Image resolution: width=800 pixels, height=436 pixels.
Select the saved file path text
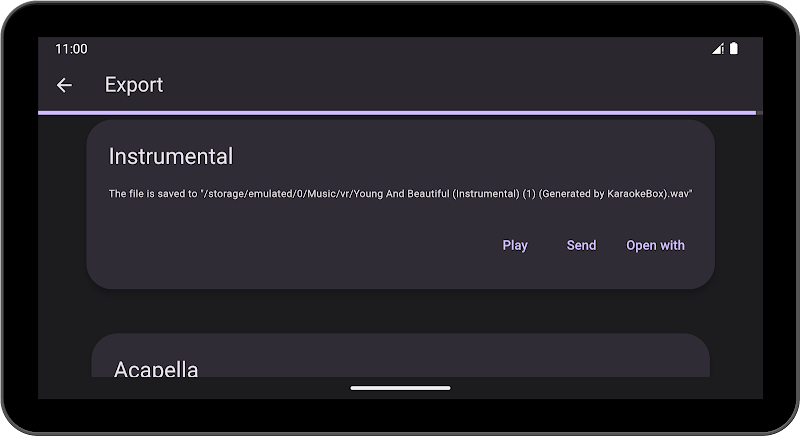pyautogui.click(x=401, y=194)
